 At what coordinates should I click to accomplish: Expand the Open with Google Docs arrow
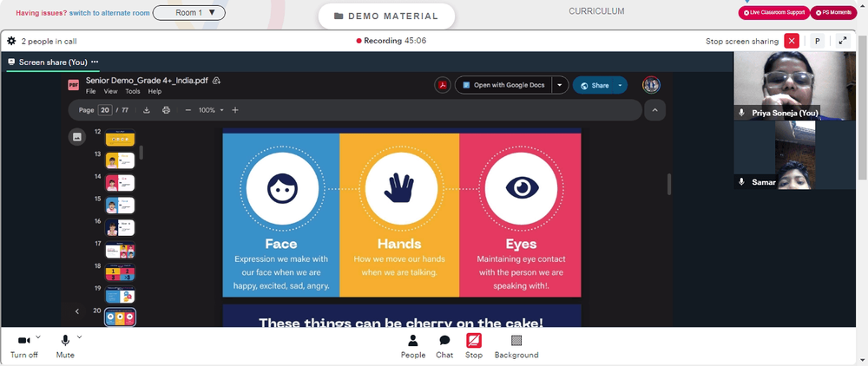pyautogui.click(x=560, y=85)
